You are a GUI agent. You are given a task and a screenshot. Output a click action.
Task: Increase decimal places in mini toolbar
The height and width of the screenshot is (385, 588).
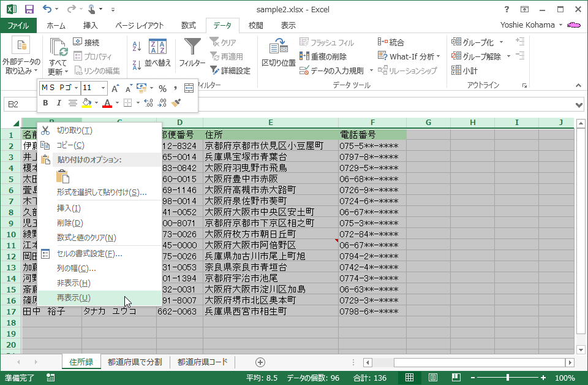coord(148,103)
